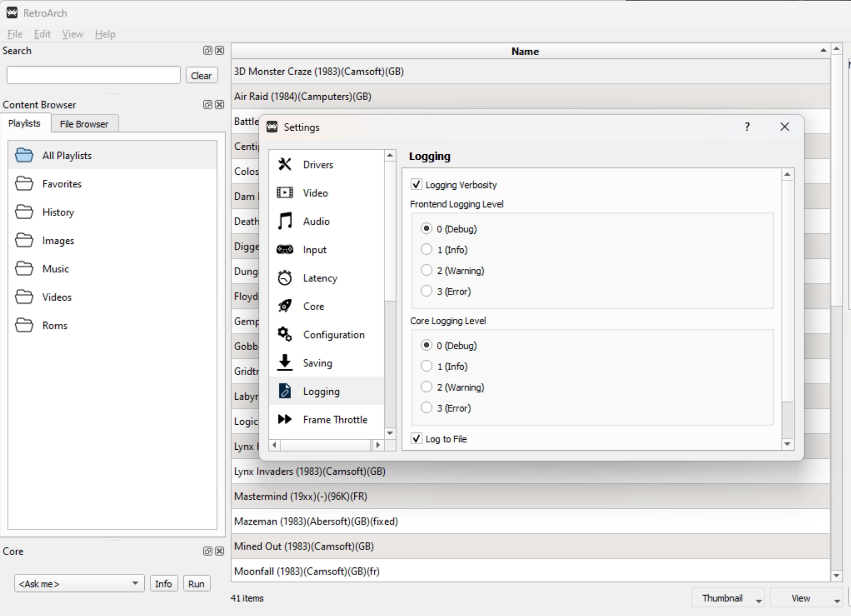Click the Music folder icon

(24, 268)
